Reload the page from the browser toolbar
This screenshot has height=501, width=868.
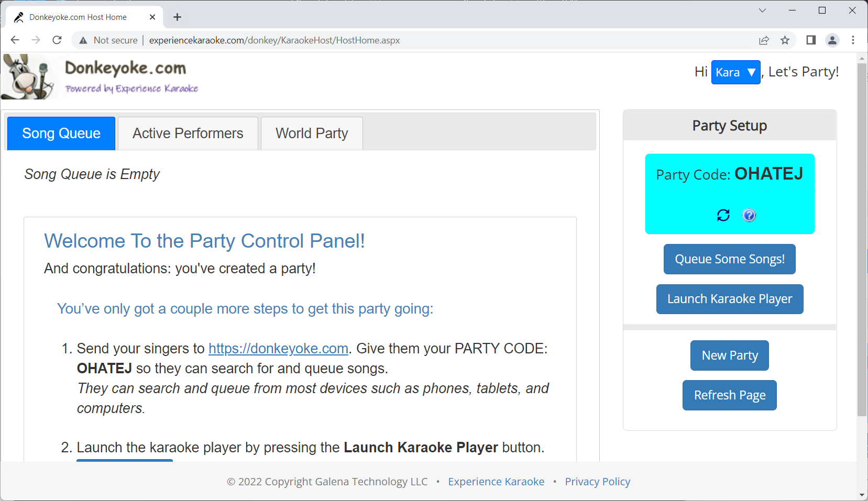(x=57, y=40)
